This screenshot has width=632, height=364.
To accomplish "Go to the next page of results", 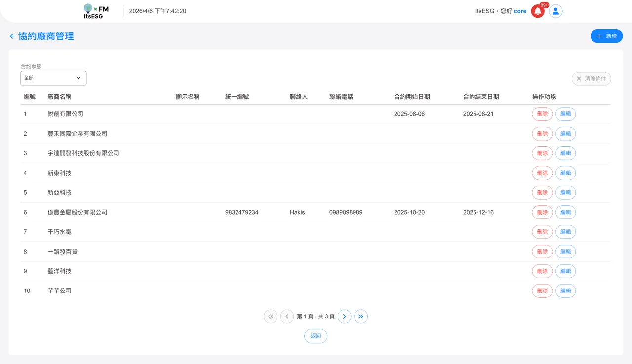I will point(345,316).
